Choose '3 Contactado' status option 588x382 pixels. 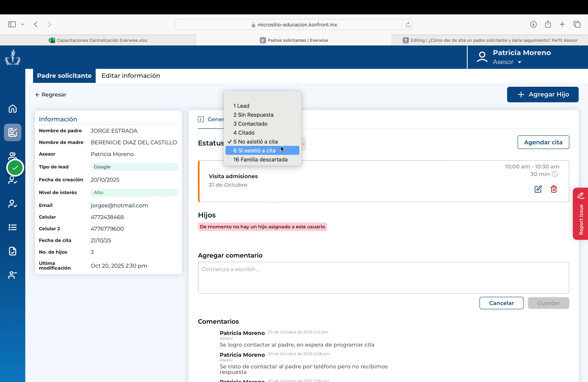[x=262, y=124]
